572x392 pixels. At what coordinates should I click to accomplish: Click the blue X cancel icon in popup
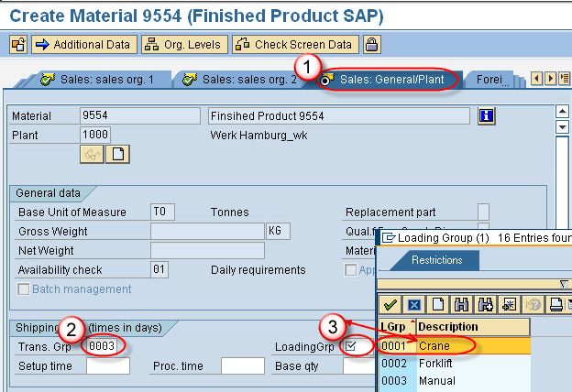tap(413, 304)
